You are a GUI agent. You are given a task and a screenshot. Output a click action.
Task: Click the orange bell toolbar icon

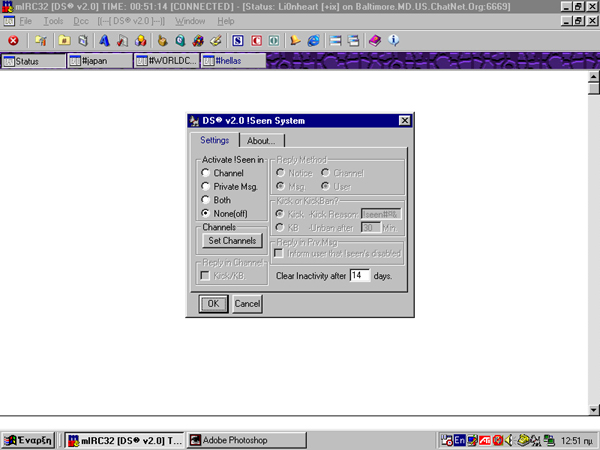coord(295,40)
